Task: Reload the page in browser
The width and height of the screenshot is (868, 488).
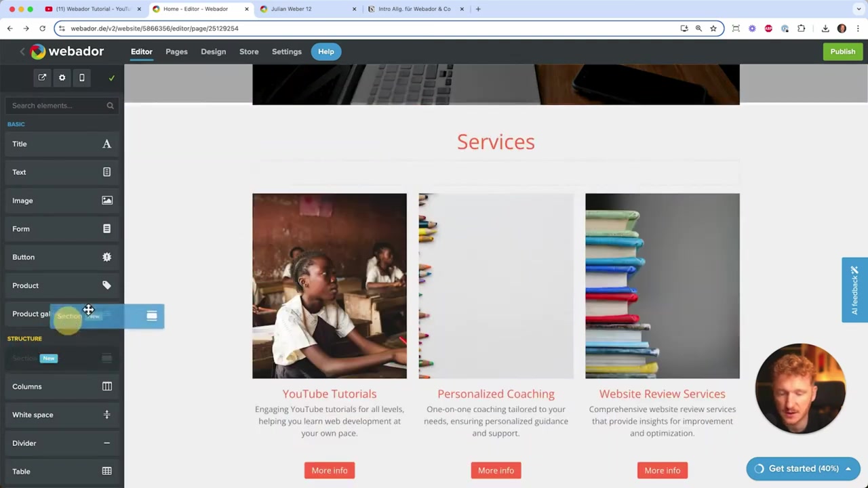Action: point(42,28)
